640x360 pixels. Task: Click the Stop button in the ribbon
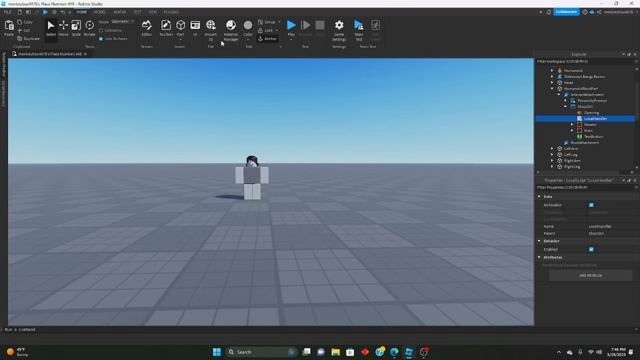click(x=320, y=28)
